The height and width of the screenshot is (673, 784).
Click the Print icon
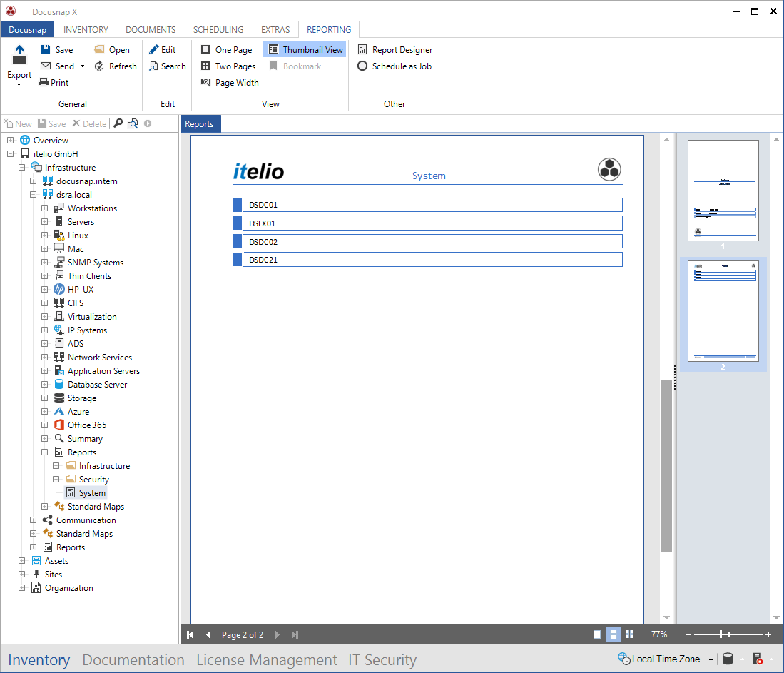coord(44,82)
